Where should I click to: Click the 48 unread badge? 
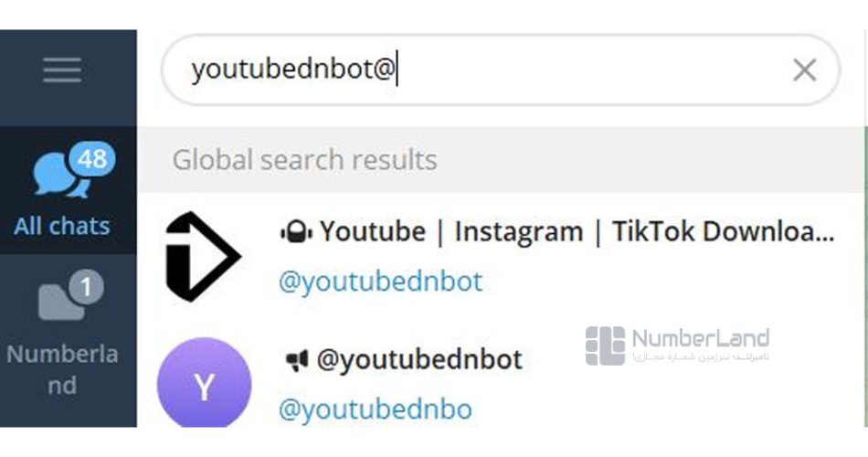(91, 159)
